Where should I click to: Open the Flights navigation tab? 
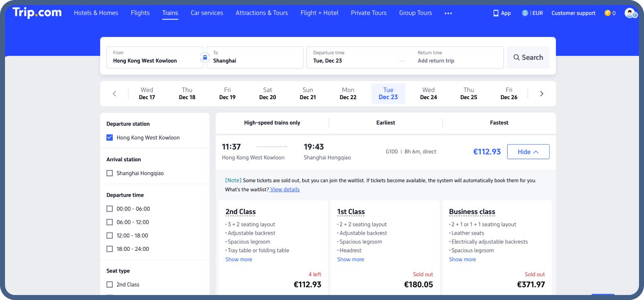140,13
